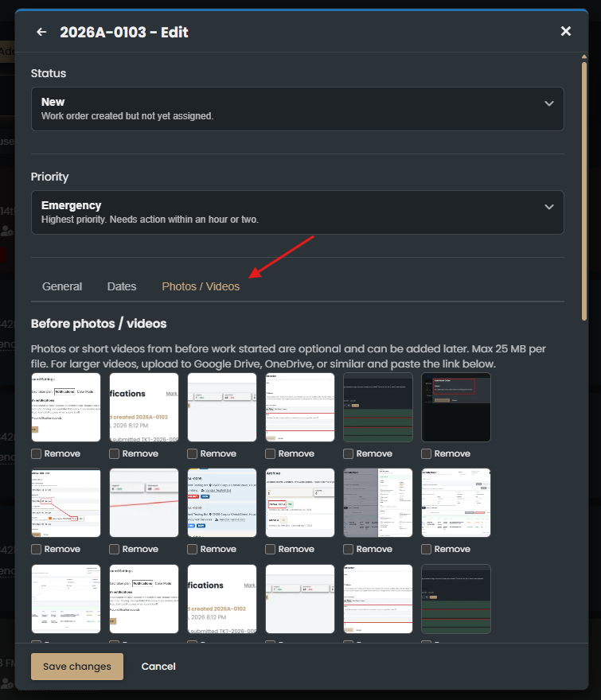Open first-row light gray cards thumbnail

pos(222,407)
